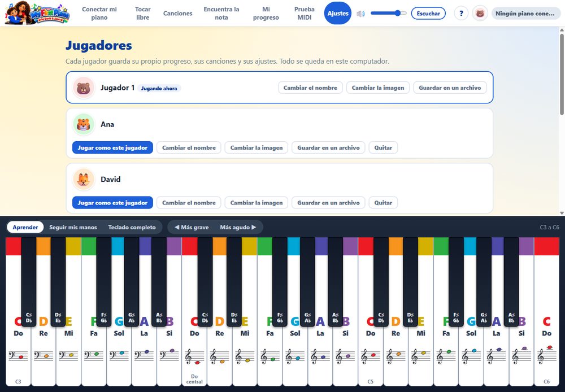Shift keyboard higher with Más agudo arrow
The image size is (565, 392).
pyautogui.click(x=238, y=227)
